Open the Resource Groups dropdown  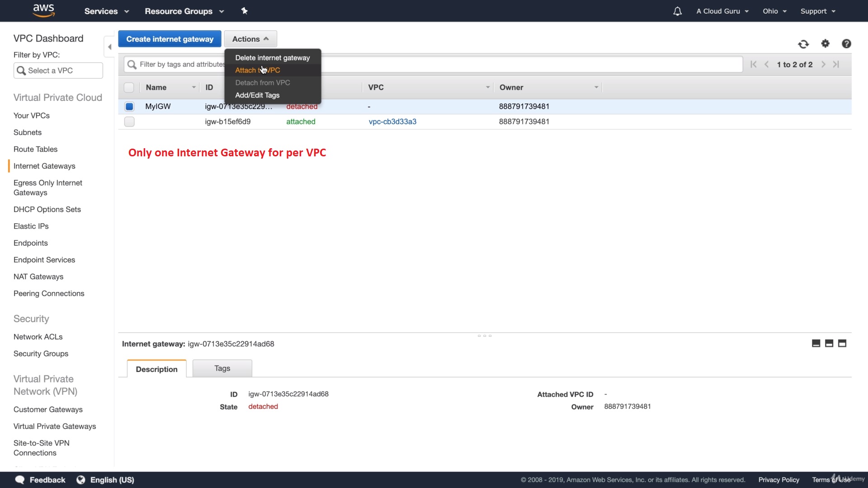(184, 11)
